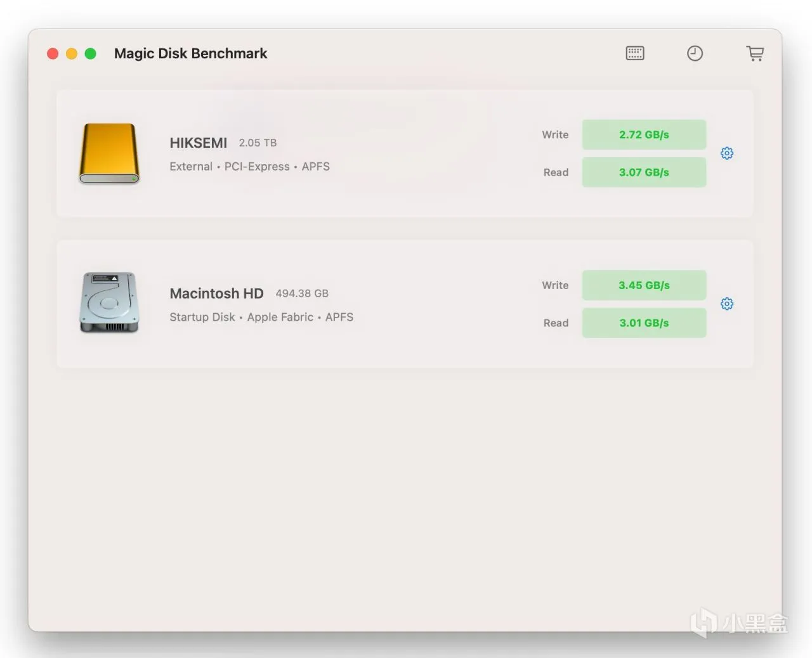Select the Macintosh HD internal drive icon
The width and height of the screenshot is (812, 658).
[x=109, y=303]
